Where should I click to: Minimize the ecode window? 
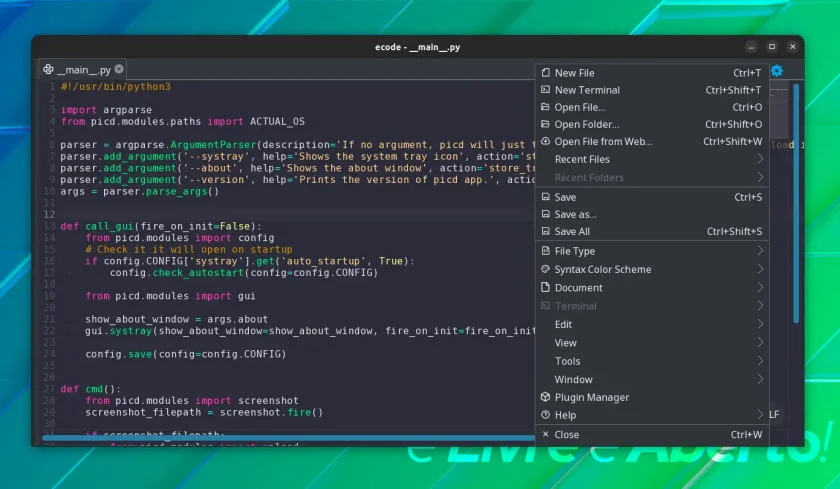click(751, 47)
